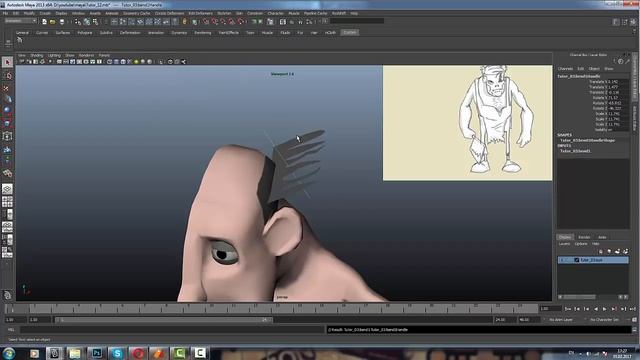The width and height of the screenshot is (640, 360).
Task: Select the Translate X channel value
Action: click(618, 82)
